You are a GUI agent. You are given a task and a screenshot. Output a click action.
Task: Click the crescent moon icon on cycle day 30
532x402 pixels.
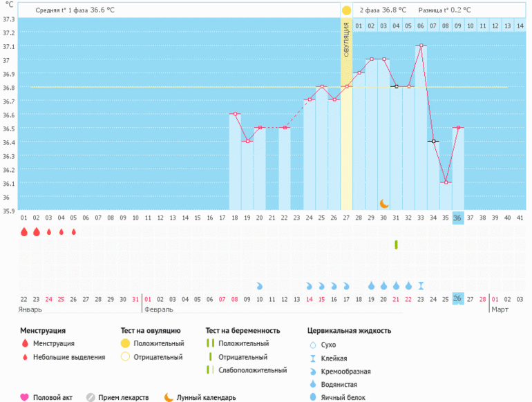click(384, 203)
